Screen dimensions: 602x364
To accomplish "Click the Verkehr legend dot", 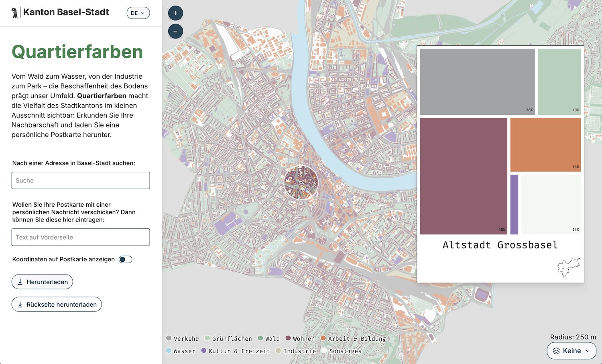I will pos(169,338).
